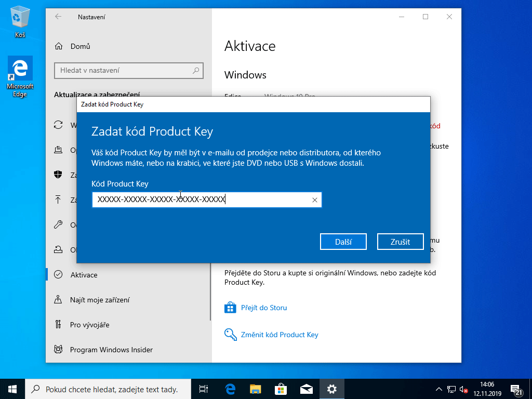
Task: Go back with the Nastavení back arrow
Action: (58, 17)
